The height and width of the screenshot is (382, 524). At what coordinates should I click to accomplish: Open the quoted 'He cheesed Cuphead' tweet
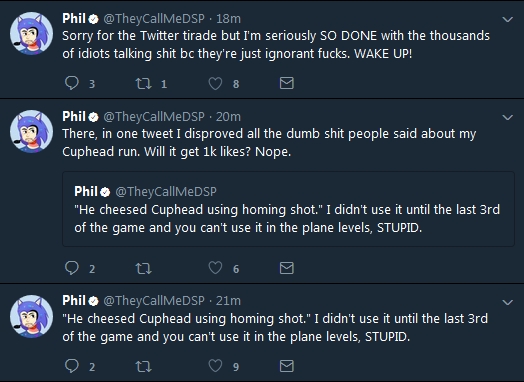pos(288,209)
